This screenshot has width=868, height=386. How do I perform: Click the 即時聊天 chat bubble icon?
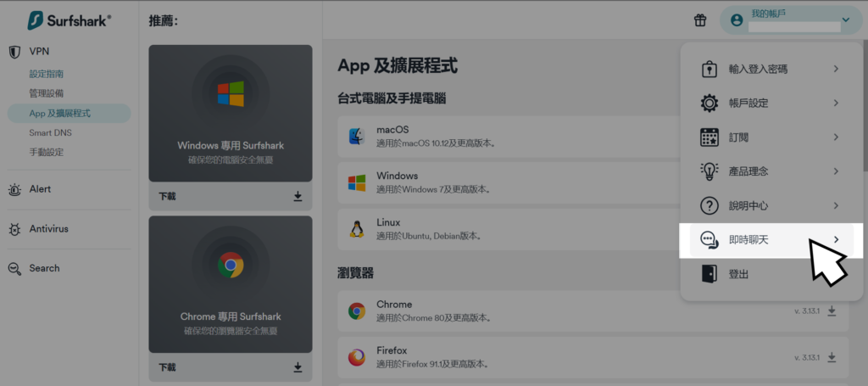[x=709, y=240]
